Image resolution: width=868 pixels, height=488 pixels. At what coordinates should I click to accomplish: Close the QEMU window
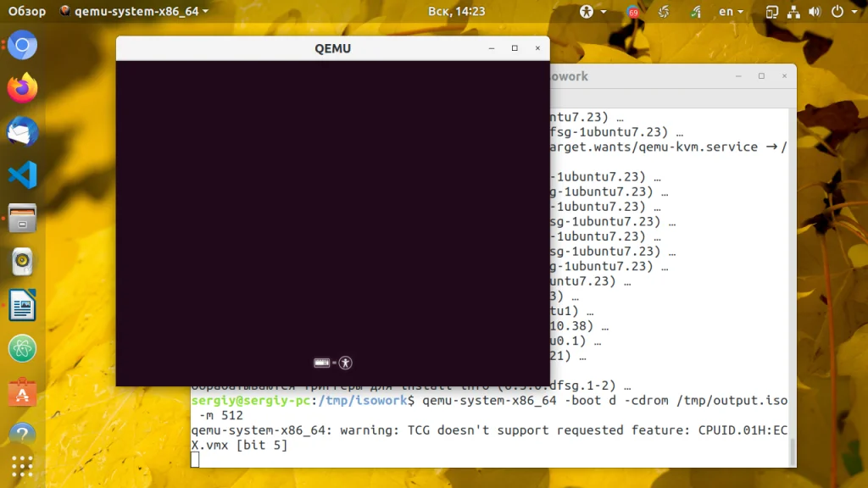[x=537, y=48]
